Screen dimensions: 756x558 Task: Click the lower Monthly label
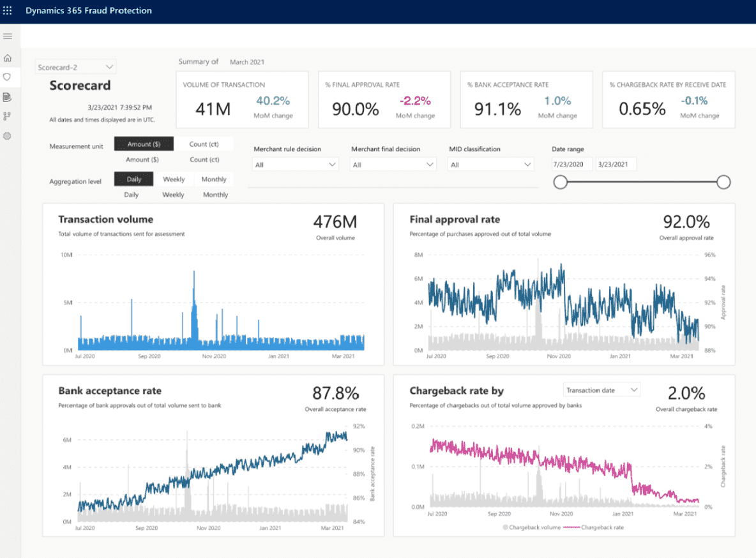pos(216,195)
